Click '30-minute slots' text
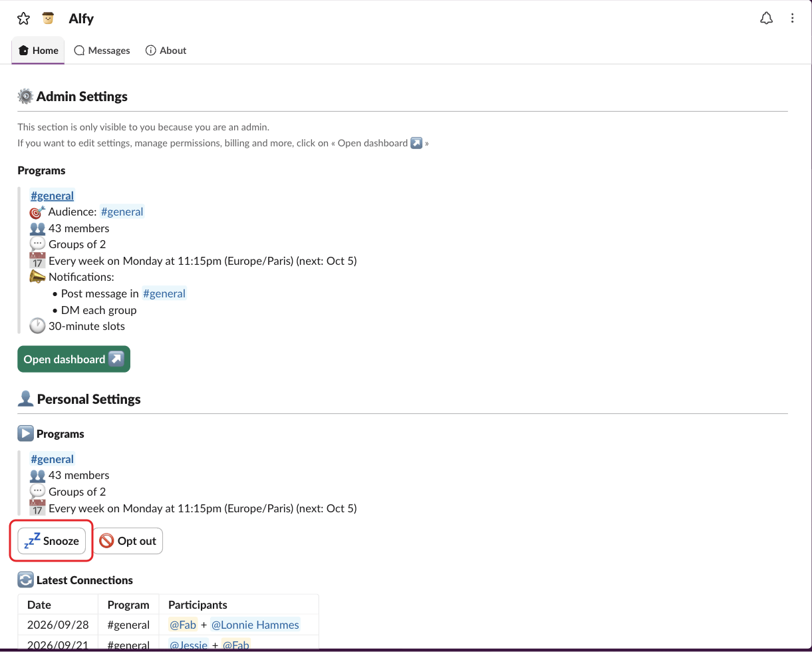 (86, 326)
